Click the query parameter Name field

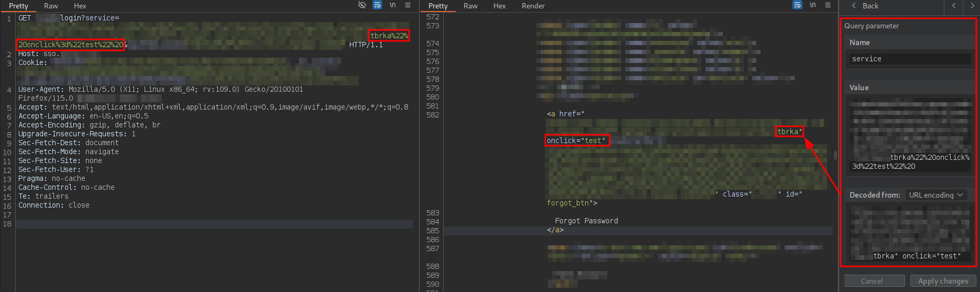click(909, 59)
